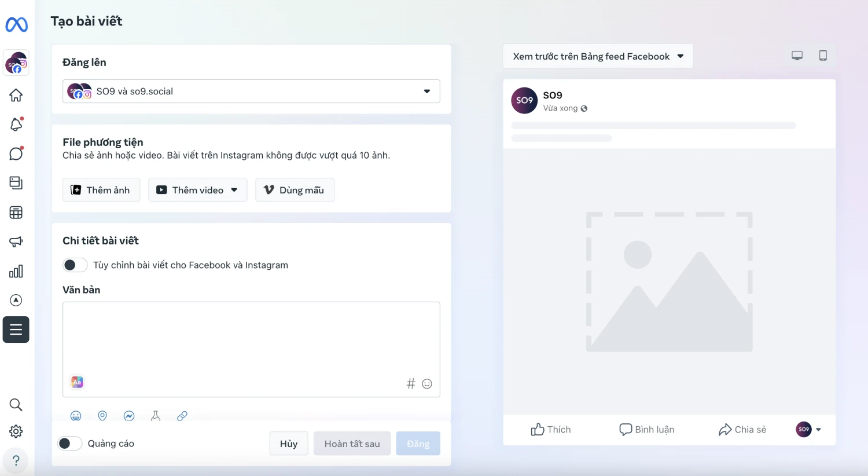The width and height of the screenshot is (868, 476).
Task: Open the SO9 và so9.social account dropdown
Action: (251, 91)
